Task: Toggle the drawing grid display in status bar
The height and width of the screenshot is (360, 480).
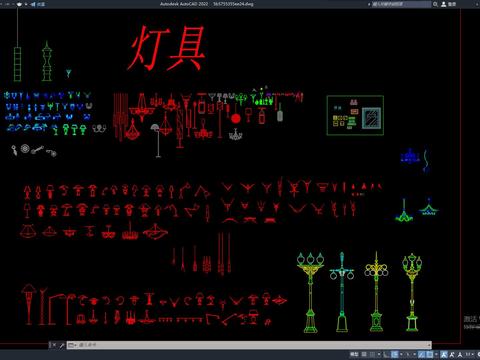Action: [x=364, y=354]
